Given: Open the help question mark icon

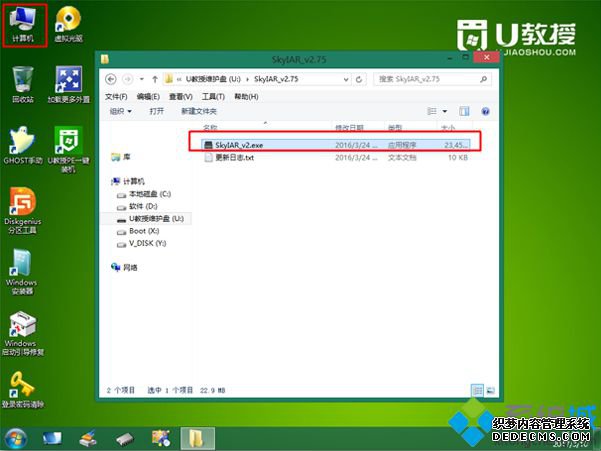Looking at the screenshot, I should click(x=485, y=112).
